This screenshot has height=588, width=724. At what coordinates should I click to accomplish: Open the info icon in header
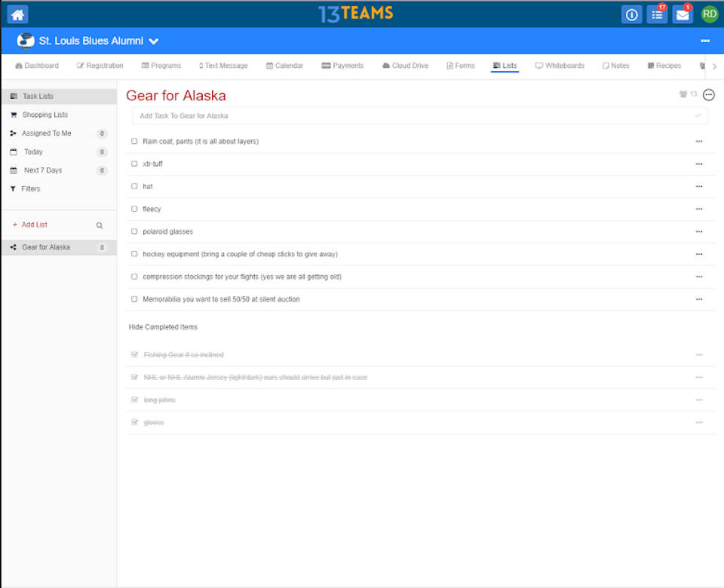coord(631,14)
